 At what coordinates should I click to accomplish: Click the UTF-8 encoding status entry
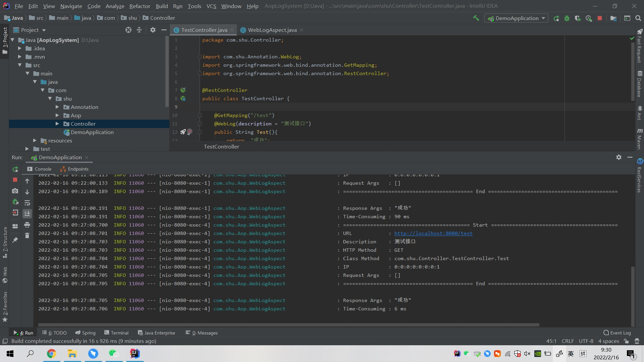(586, 341)
